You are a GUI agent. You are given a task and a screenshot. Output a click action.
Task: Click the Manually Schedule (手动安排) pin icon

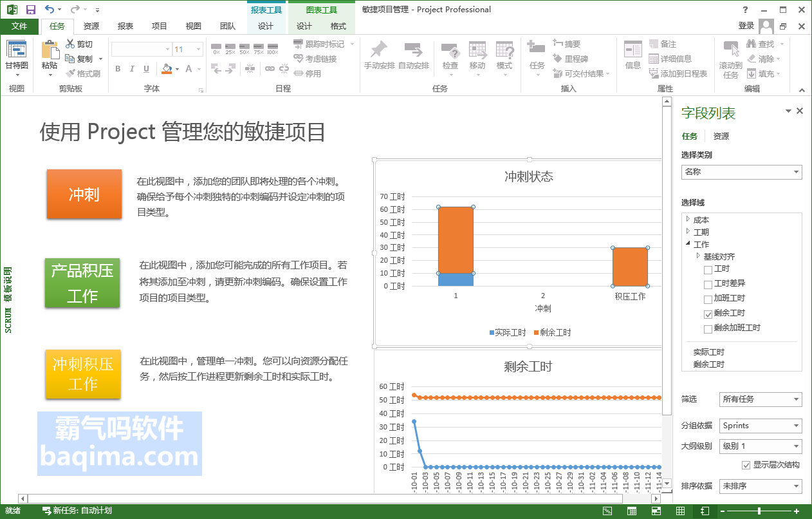379,50
